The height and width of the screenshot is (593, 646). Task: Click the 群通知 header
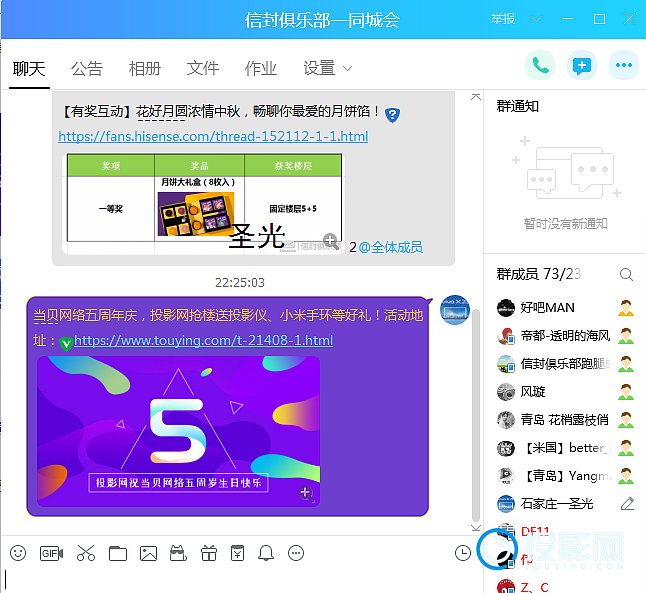click(x=518, y=106)
